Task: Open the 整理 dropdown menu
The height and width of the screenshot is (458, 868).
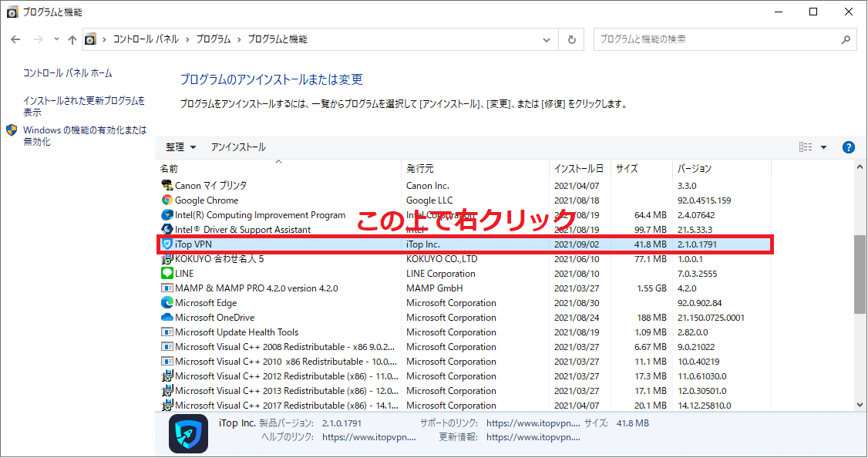Action: click(x=180, y=147)
